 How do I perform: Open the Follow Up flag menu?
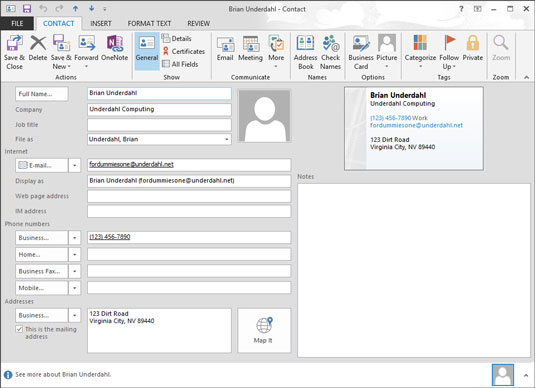coord(449,52)
